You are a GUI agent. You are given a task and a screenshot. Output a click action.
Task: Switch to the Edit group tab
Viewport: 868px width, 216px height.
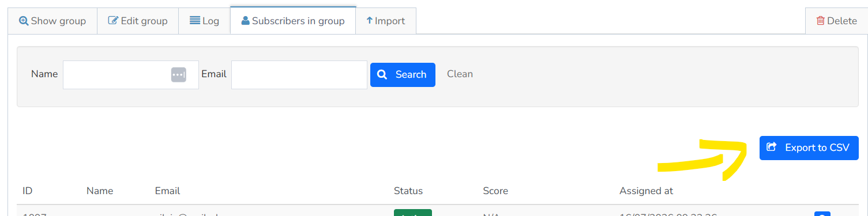(x=138, y=21)
